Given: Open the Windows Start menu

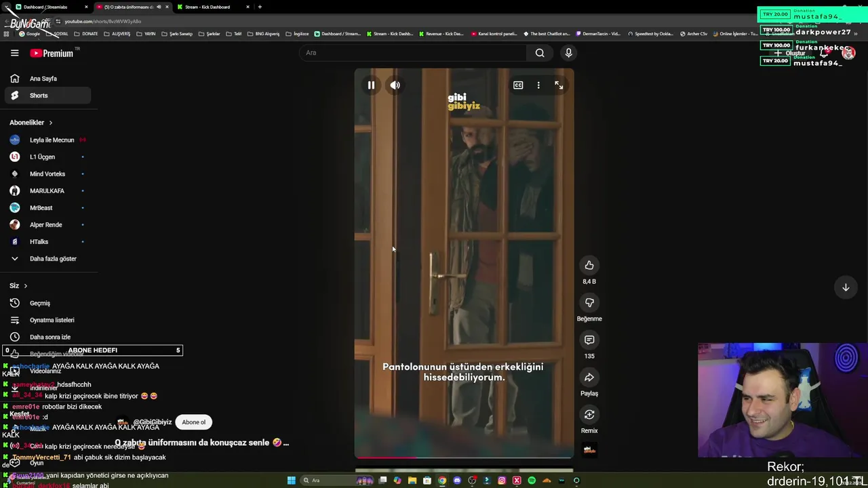Looking at the screenshot, I should (292, 481).
